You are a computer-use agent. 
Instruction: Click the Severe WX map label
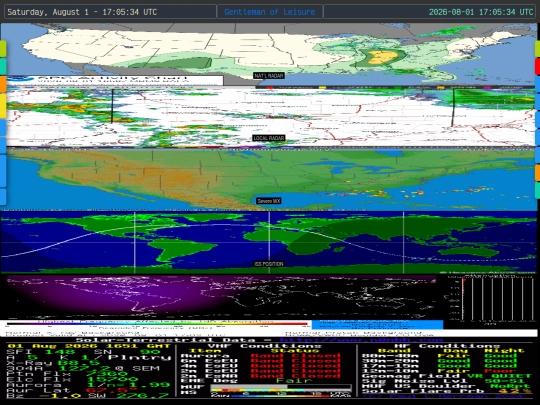pyautogui.click(x=269, y=201)
